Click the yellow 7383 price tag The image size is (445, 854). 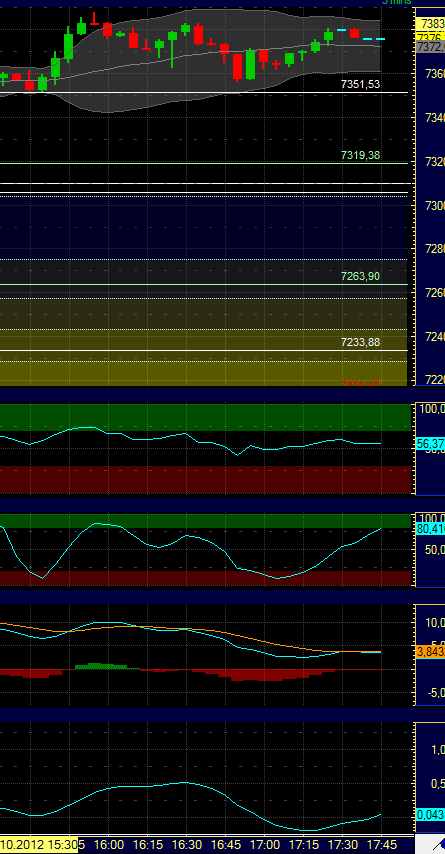[430, 24]
